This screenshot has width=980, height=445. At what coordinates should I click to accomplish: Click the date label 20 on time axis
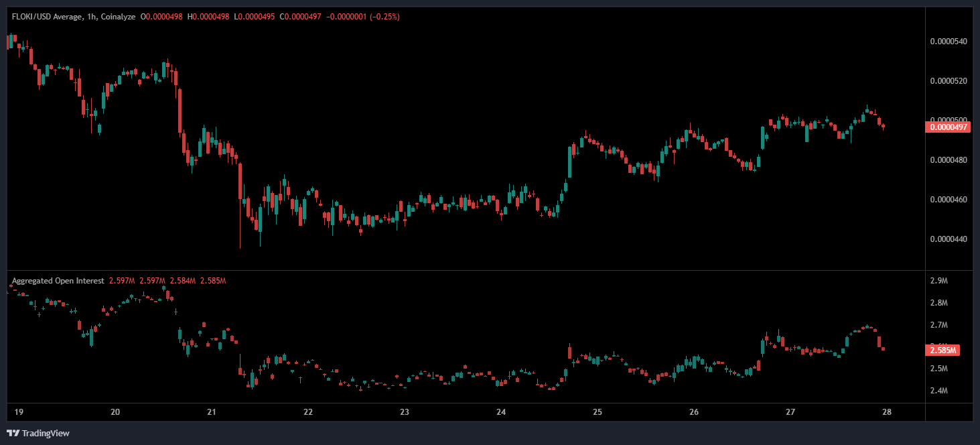tap(115, 412)
